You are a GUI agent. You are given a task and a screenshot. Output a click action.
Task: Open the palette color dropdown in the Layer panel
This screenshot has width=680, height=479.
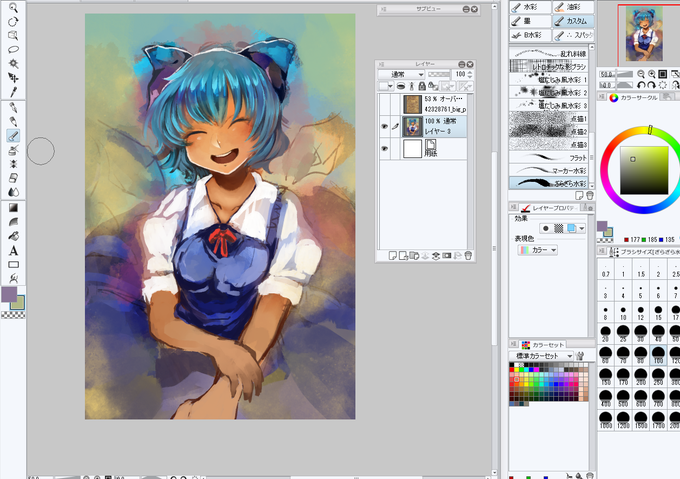pyautogui.click(x=386, y=86)
